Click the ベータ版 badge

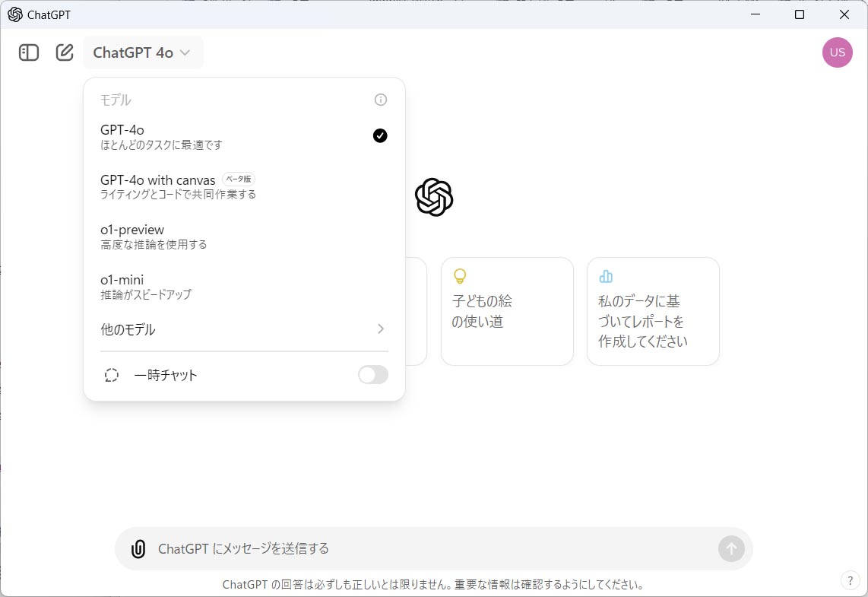click(239, 179)
